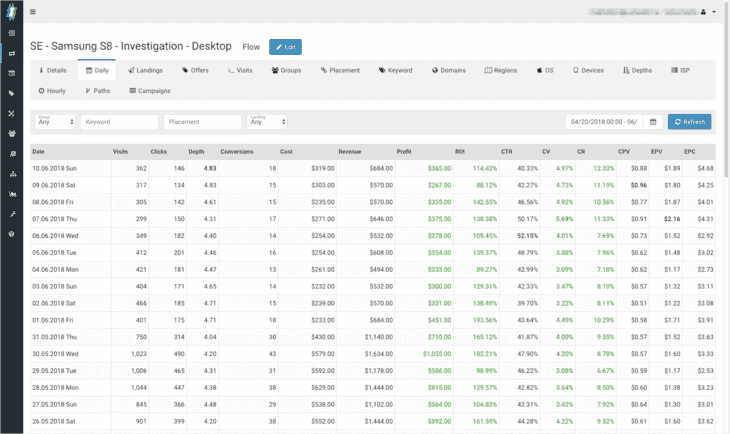Open the exchange arrows sidebar icon
This screenshot has width=730, height=434.
pos(12,53)
